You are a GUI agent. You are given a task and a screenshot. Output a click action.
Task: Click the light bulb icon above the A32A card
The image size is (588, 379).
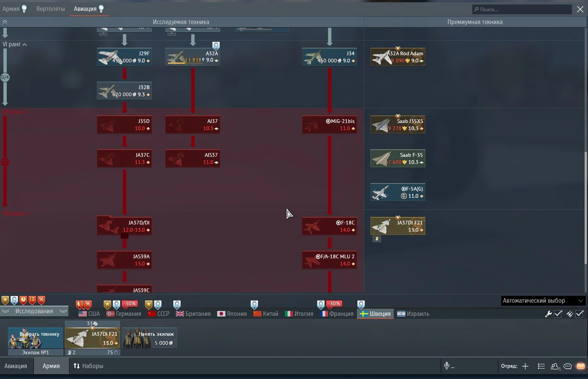[x=216, y=46]
